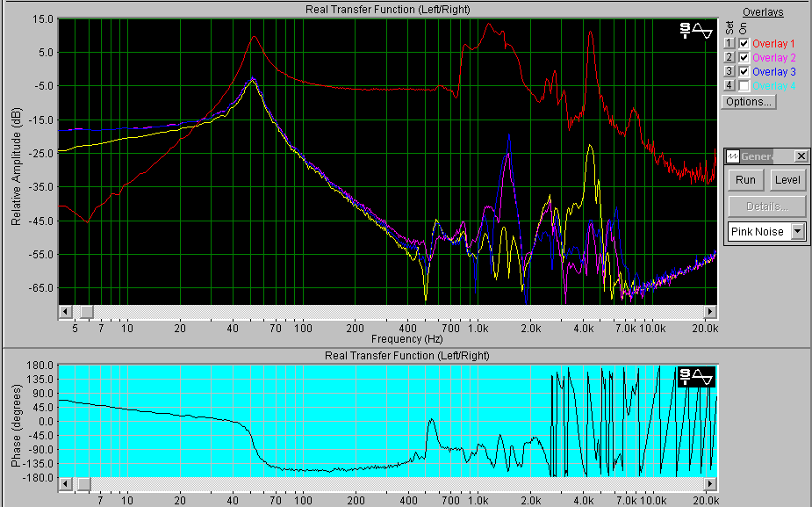Click the transfer function icon in the amplitude graph
The width and height of the screenshot is (812, 507).
click(x=696, y=31)
